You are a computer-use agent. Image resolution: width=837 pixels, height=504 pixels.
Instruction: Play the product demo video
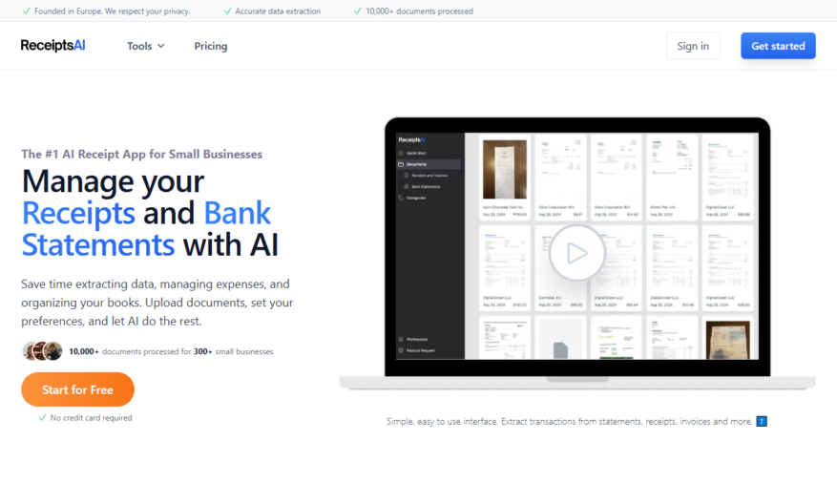click(576, 253)
